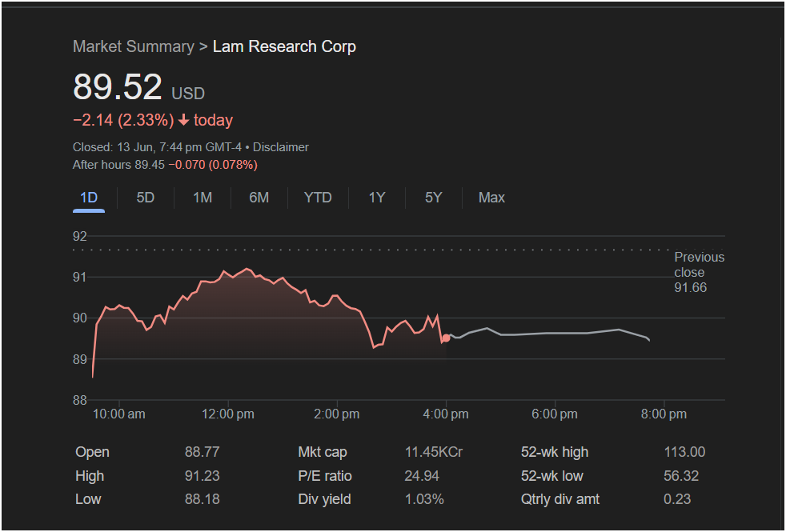
Task: Click the Open label in stats
Action: click(92, 452)
